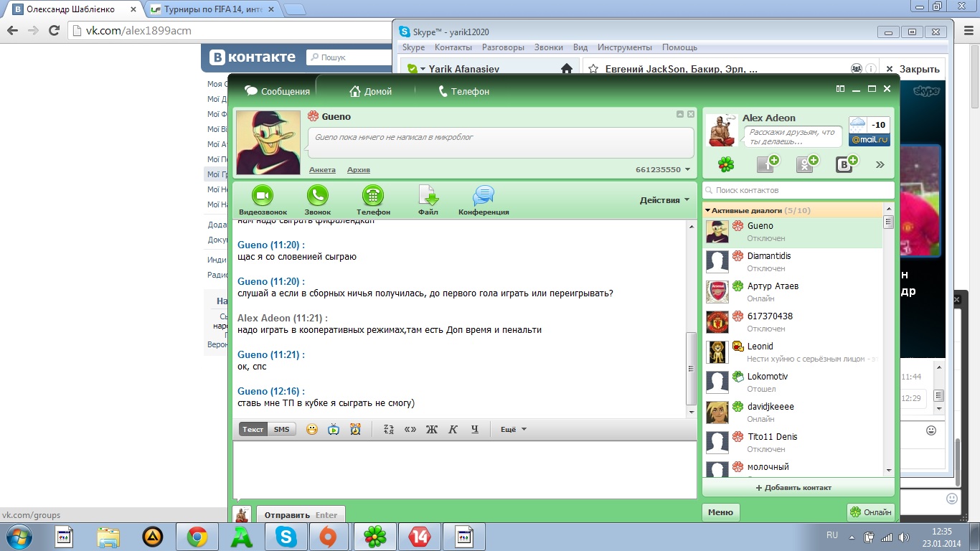The width and height of the screenshot is (980, 551).
Task: Open the smiley emoticon picker in ICQ
Action: [312, 429]
